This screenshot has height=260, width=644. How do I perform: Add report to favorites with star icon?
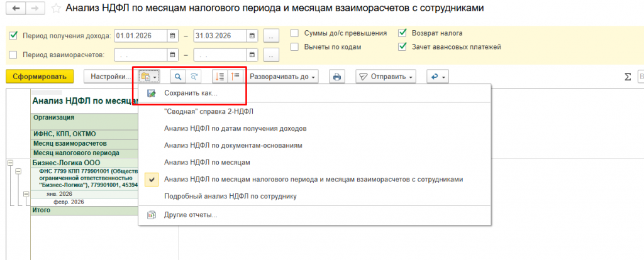click(55, 9)
